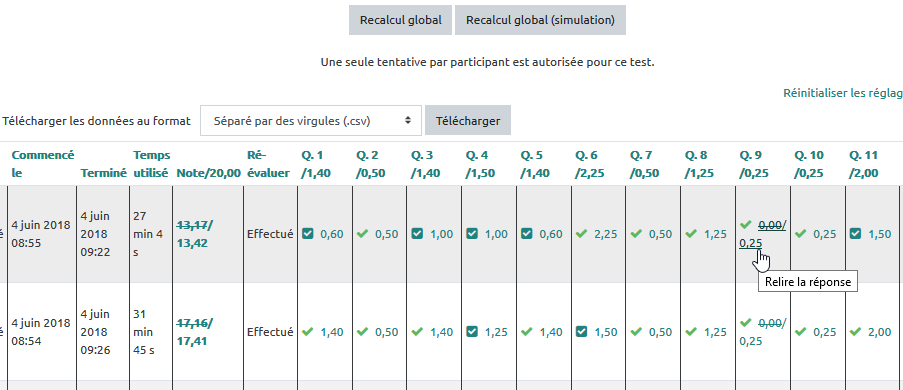Sort table by Commencé le column

coord(43,164)
